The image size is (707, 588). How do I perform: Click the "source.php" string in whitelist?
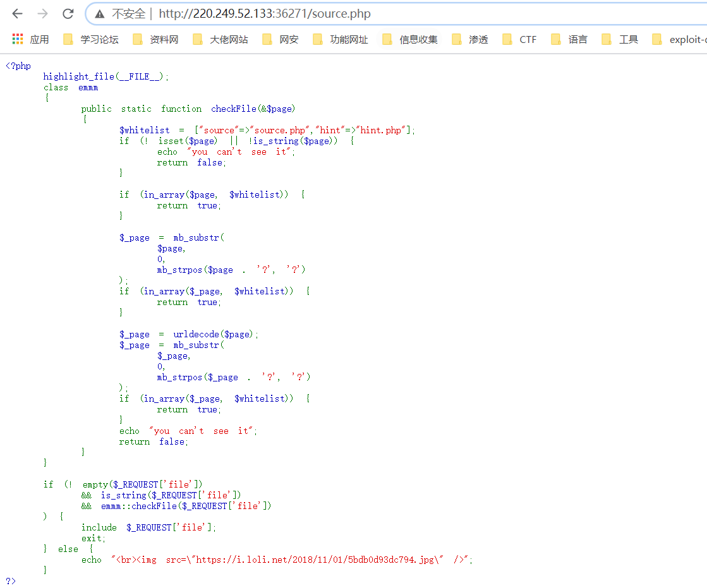[x=280, y=130]
